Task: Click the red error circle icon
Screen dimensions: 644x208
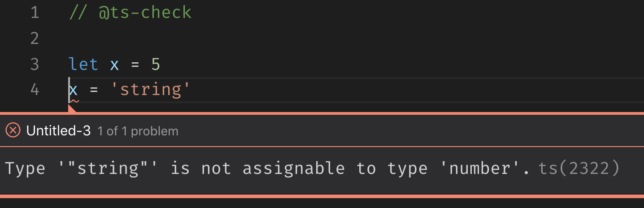Action: click(13, 130)
